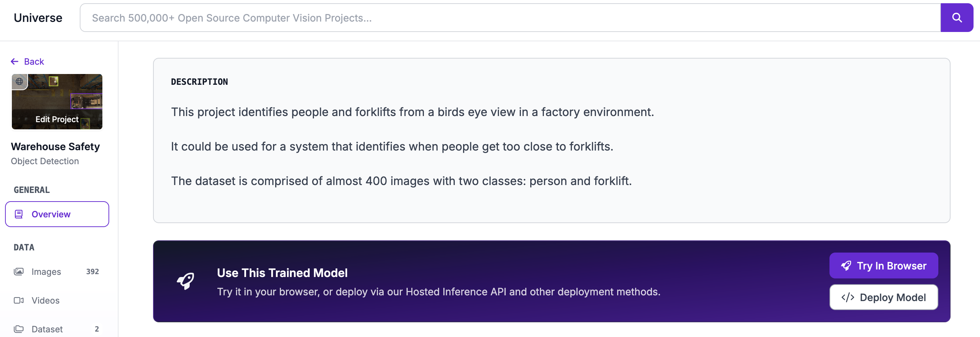Click the Images picture icon in sidebar
The height and width of the screenshot is (337, 980).
point(19,272)
